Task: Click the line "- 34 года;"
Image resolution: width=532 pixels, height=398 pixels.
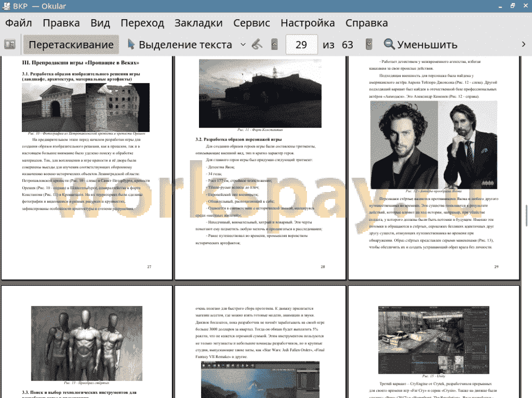Action: pos(214,173)
